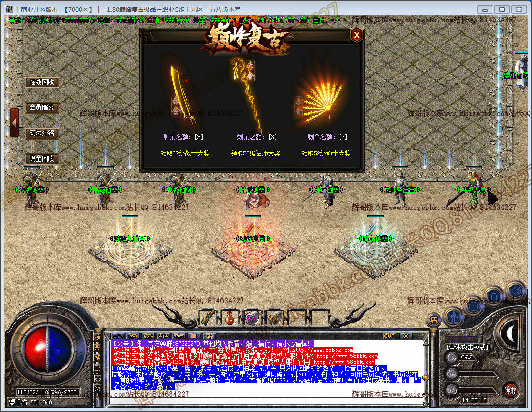Click the @ whisper icon

coord(97,388)
